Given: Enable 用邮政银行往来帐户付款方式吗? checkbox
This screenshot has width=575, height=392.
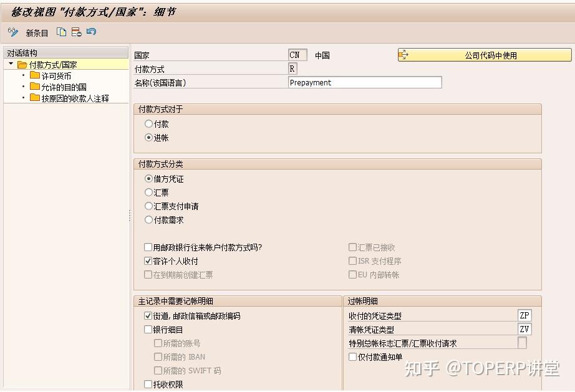Looking at the screenshot, I should coord(148,247).
